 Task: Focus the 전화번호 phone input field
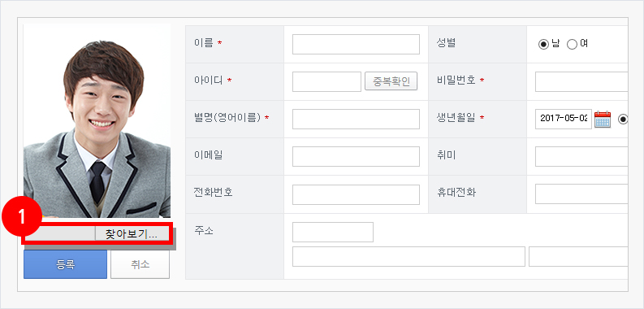click(356, 194)
